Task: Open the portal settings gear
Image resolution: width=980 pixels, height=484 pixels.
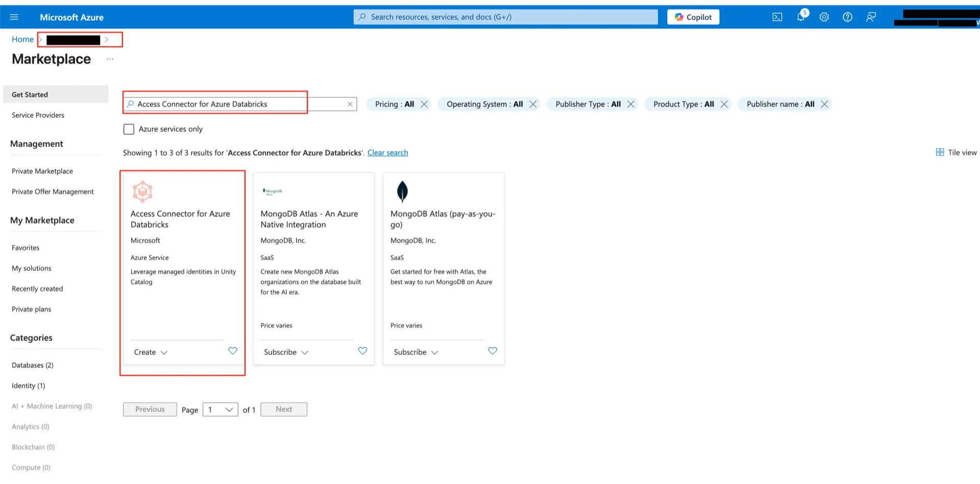Action: click(824, 17)
